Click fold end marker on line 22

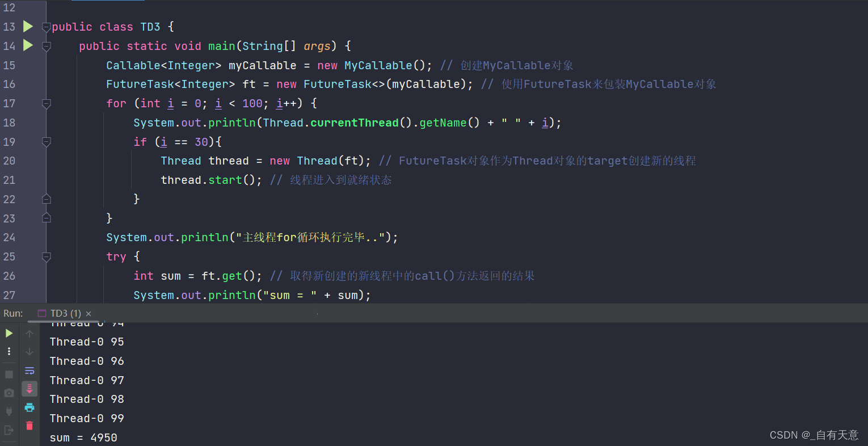(x=47, y=199)
